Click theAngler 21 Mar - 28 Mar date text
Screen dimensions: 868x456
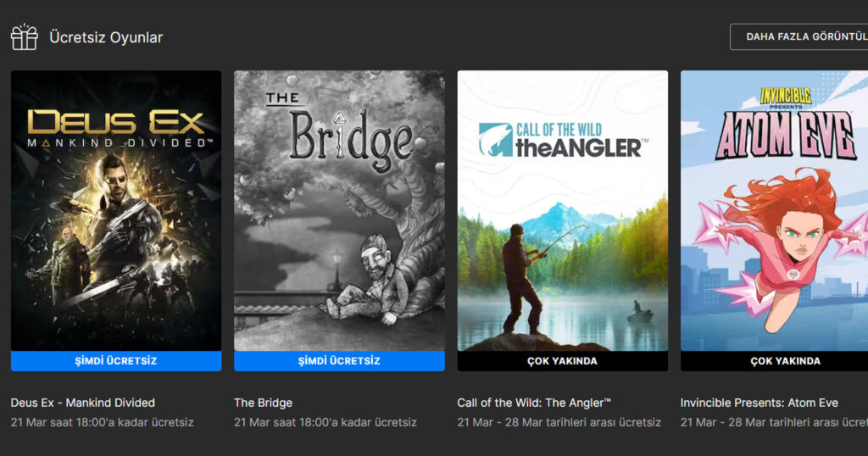[x=559, y=422]
